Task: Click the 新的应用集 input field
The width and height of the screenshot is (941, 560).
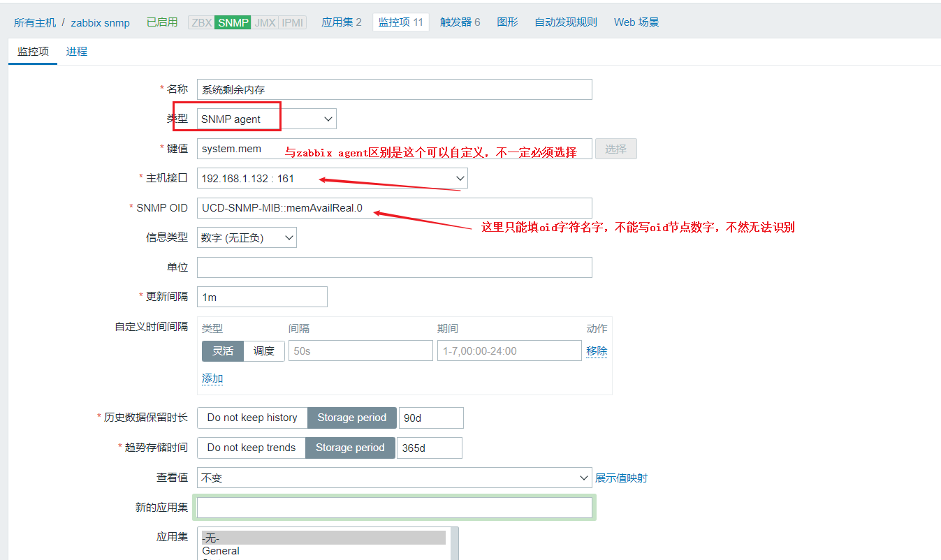Action: coord(395,508)
